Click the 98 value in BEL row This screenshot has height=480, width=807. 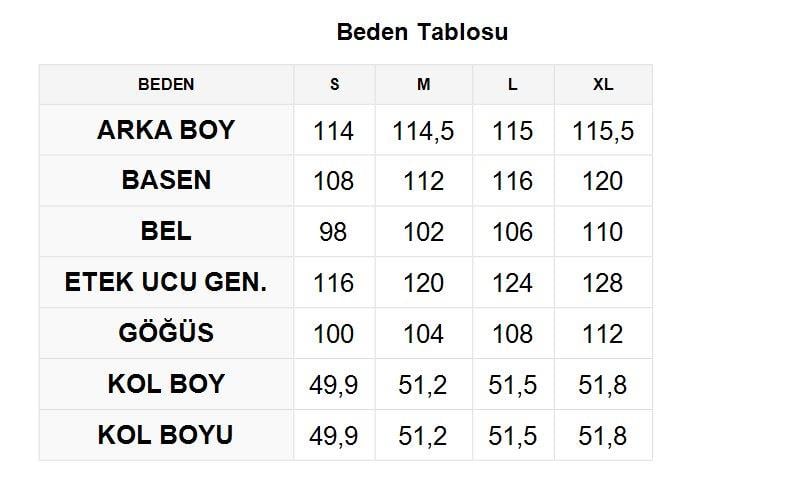coord(334,232)
